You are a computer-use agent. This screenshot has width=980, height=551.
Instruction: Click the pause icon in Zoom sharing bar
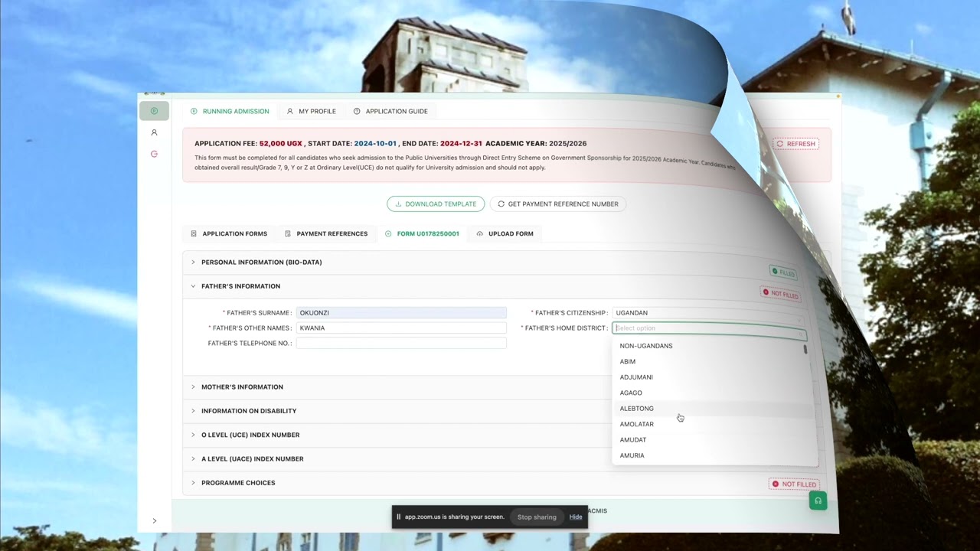(398, 517)
